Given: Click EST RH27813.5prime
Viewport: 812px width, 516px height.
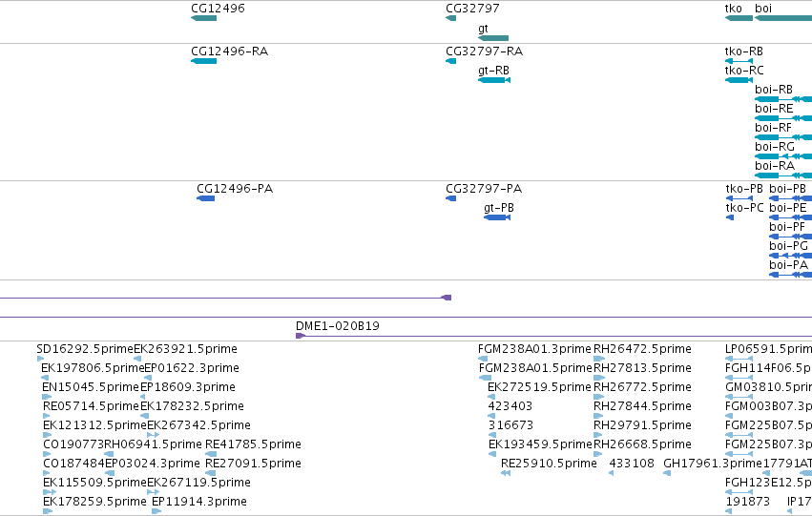Looking at the screenshot, I should [642, 368].
